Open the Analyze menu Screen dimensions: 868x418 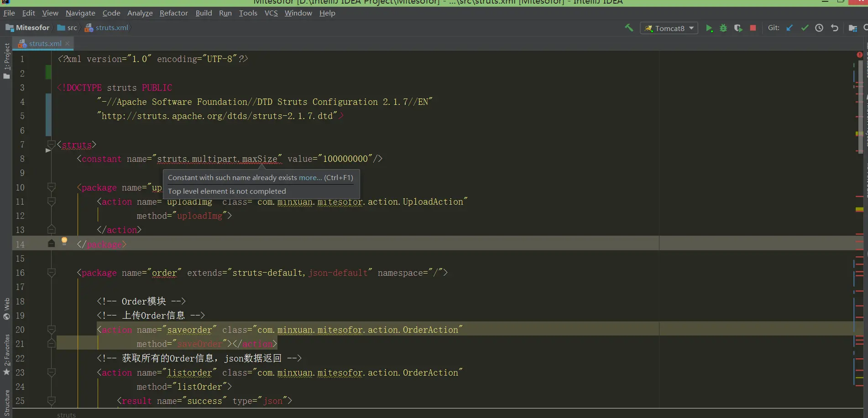pos(140,13)
